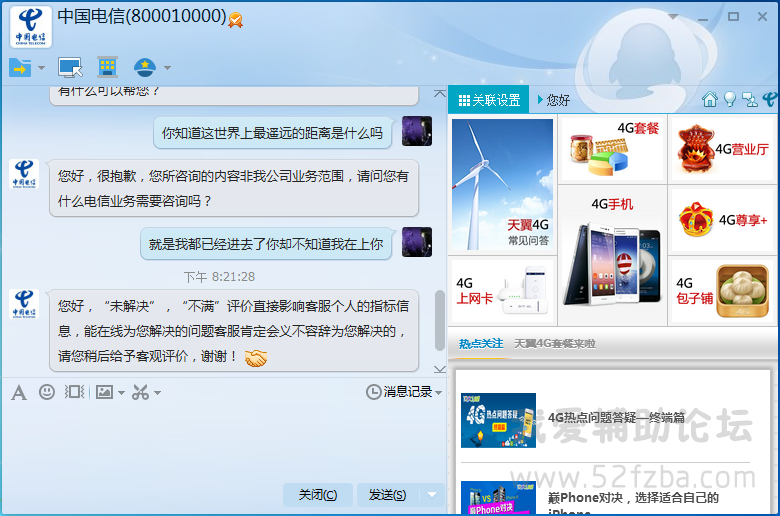Insert a picture icon
Image resolution: width=780 pixels, height=516 pixels.
[x=104, y=392]
